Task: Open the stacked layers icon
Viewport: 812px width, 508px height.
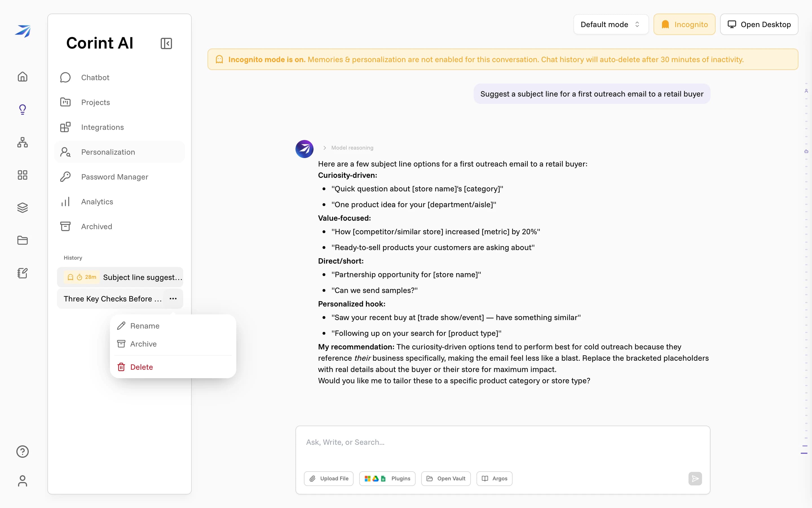Action: click(23, 208)
